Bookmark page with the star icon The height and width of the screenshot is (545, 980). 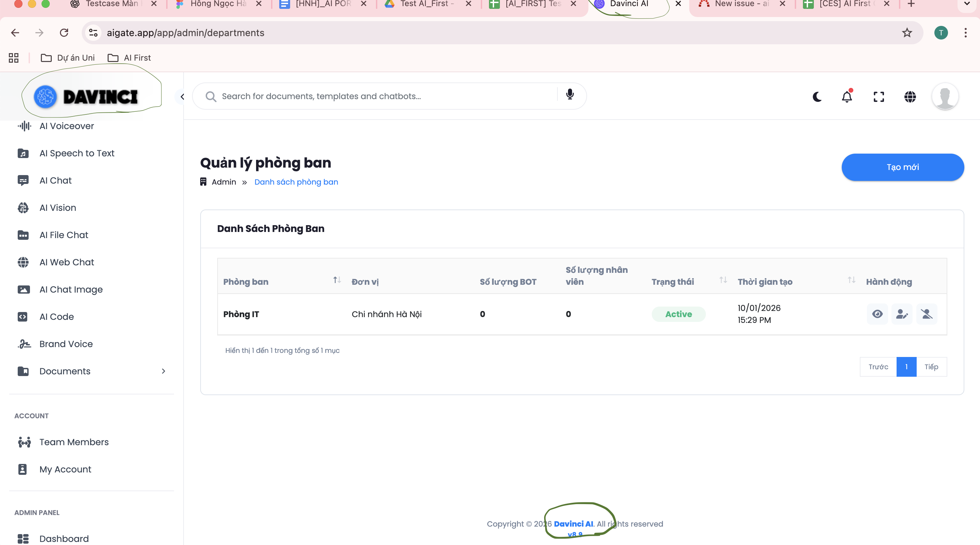click(907, 33)
